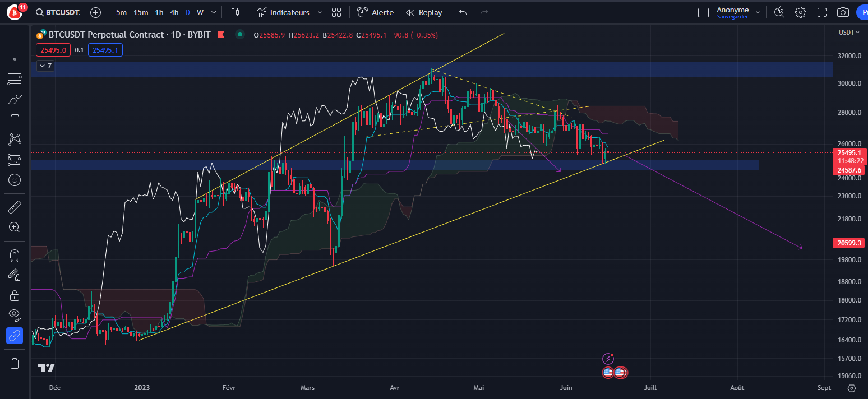
Task: Open the chart Zoom-in tool
Action: [x=15, y=227]
